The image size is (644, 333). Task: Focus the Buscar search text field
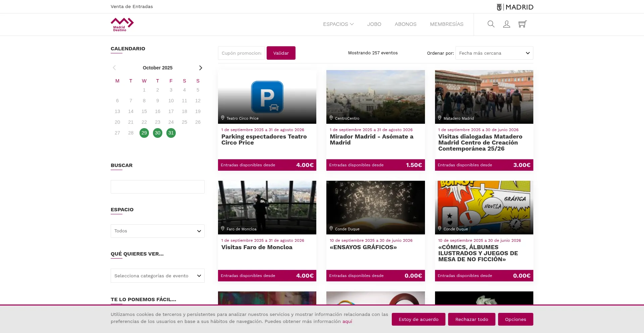(158, 187)
